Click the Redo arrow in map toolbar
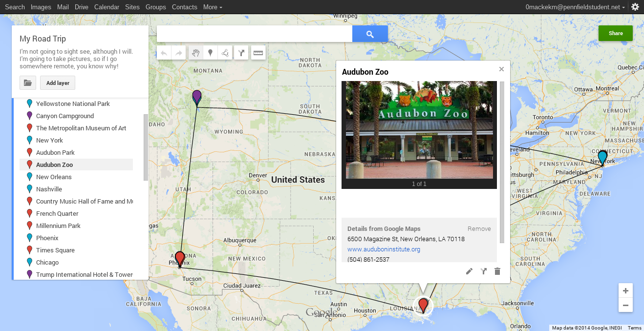The height and width of the screenshot is (331, 644). point(179,53)
